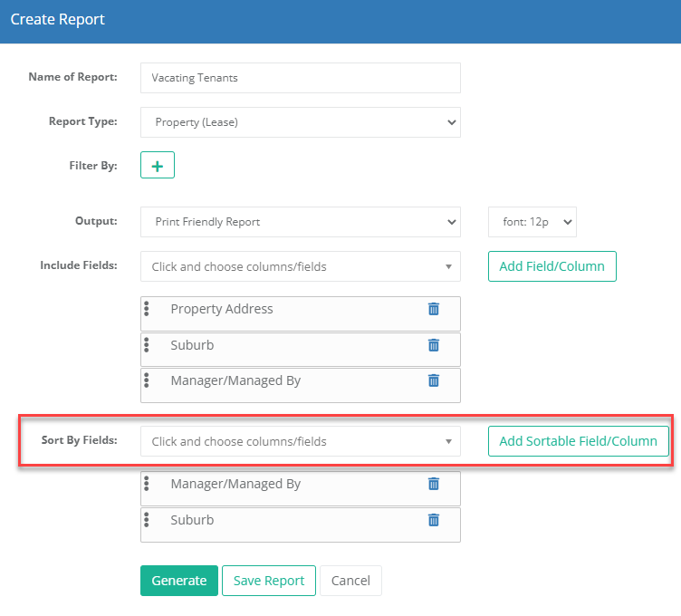
Task: Expand the Output format dropdown
Action: (300, 222)
